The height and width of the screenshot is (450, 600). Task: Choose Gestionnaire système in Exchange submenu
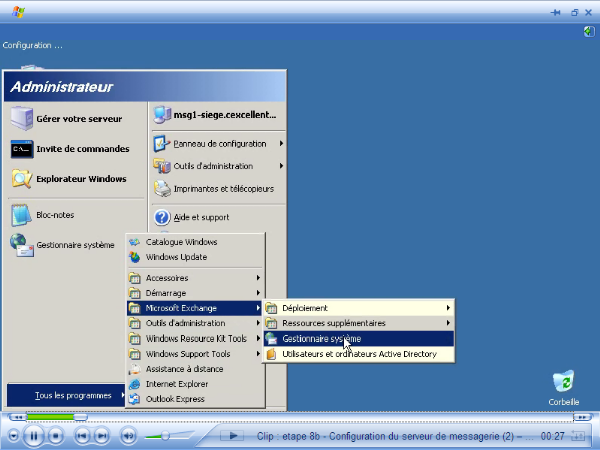(359, 339)
